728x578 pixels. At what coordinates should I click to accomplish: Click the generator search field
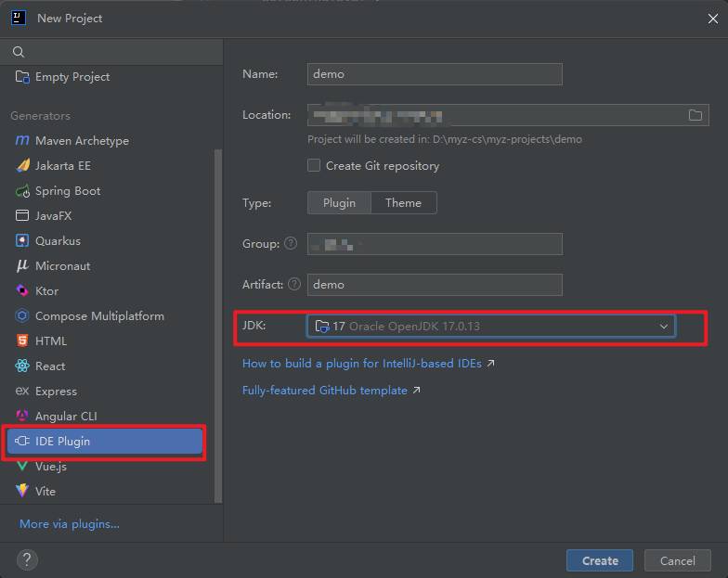[111, 52]
